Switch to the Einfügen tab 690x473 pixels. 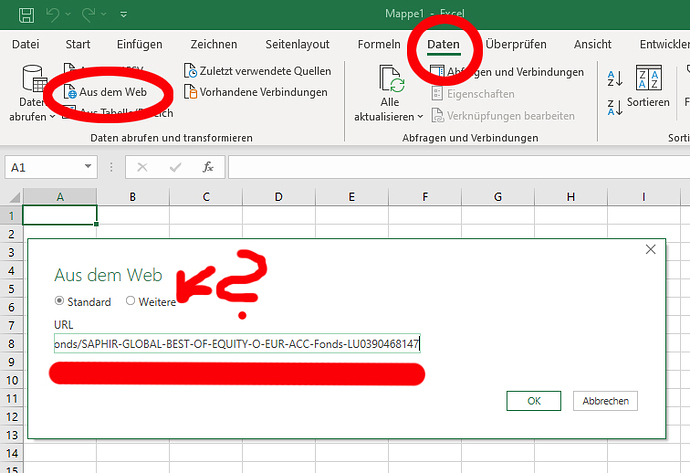139,44
